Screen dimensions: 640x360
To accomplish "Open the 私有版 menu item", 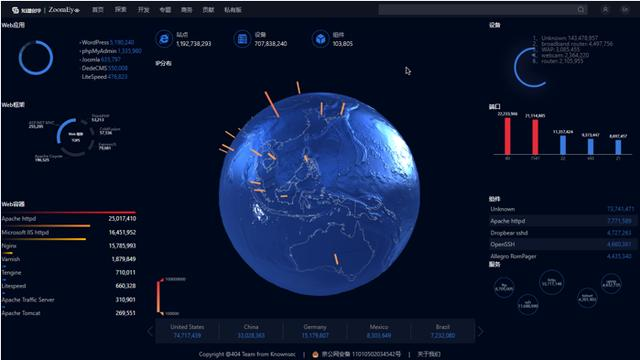I will click(233, 10).
